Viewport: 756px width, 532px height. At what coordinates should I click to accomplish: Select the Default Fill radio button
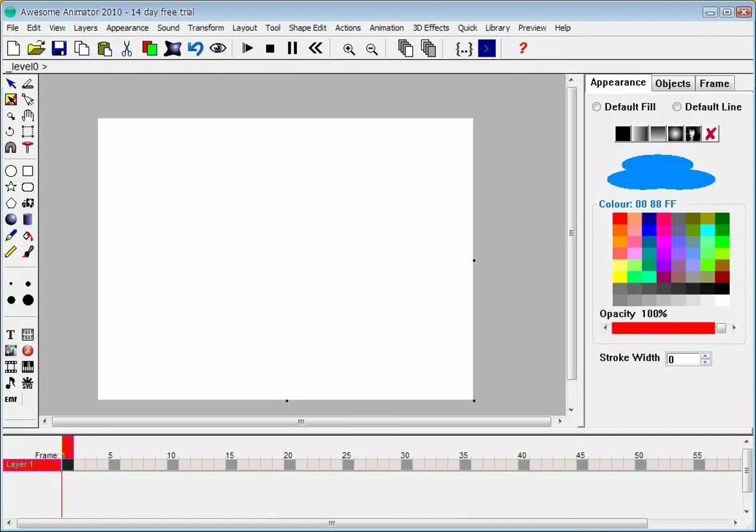click(597, 107)
